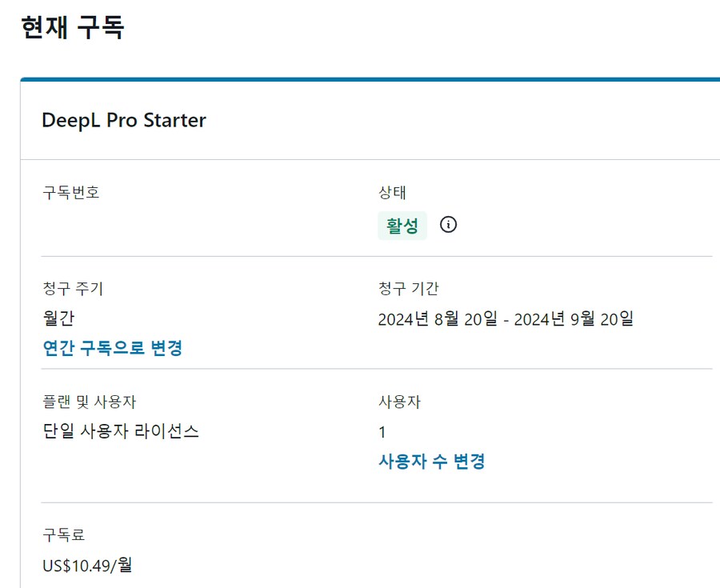The height and width of the screenshot is (588, 720).
Task: Select the 활성 status badge
Action: (x=402, y=225)
